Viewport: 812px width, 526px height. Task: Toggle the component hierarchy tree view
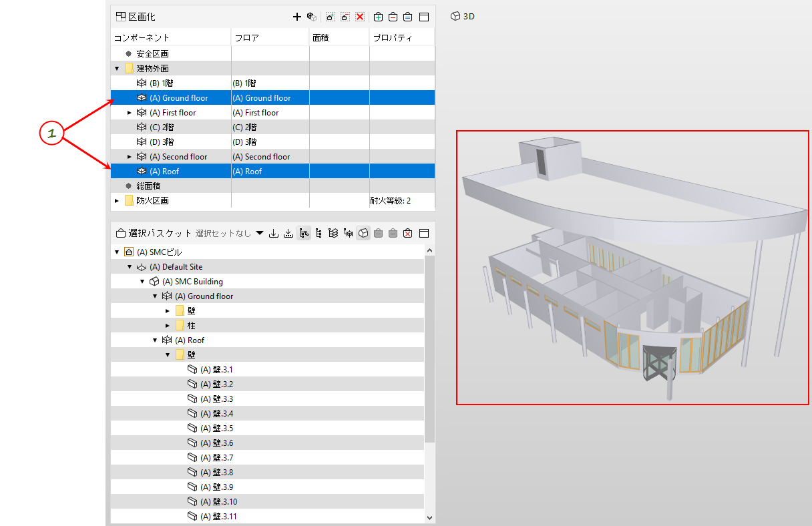(304, 233)
